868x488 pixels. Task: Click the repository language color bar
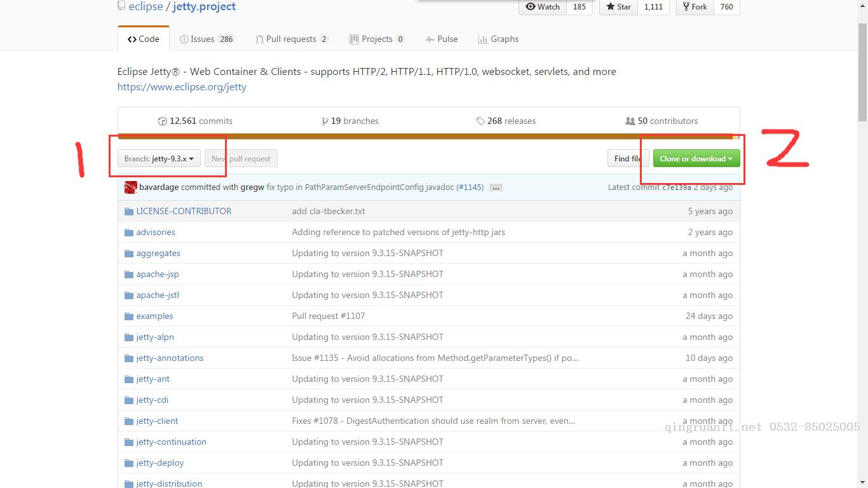click(428, 136)
